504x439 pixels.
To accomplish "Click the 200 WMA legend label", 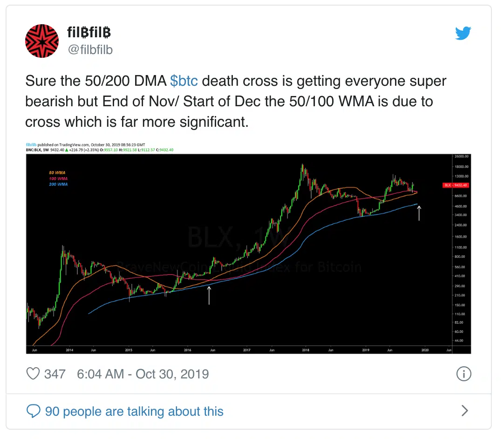I will 58,184.
